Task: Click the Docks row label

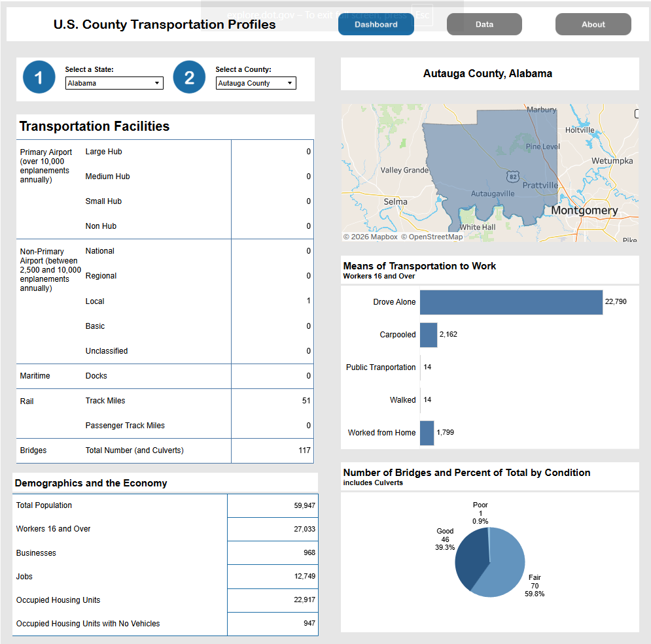Action: [x=96, y=376]
